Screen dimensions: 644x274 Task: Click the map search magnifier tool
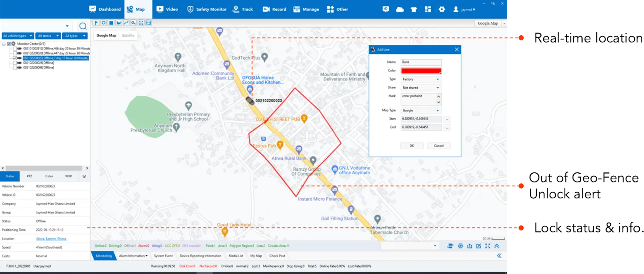pyautogui.click(x=134, y=23)
